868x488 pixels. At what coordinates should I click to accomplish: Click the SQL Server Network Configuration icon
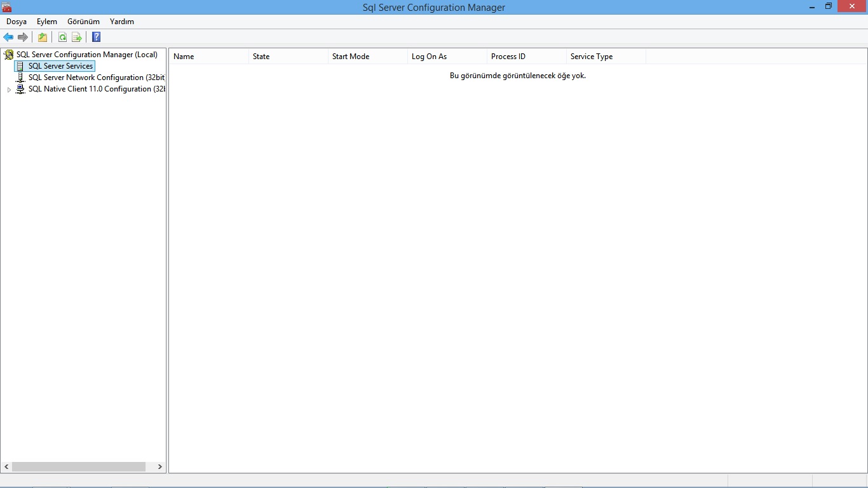point(20,78)
